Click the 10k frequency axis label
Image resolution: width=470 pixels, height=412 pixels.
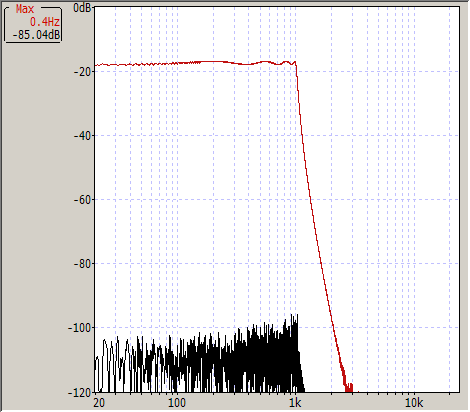(414, 403)
